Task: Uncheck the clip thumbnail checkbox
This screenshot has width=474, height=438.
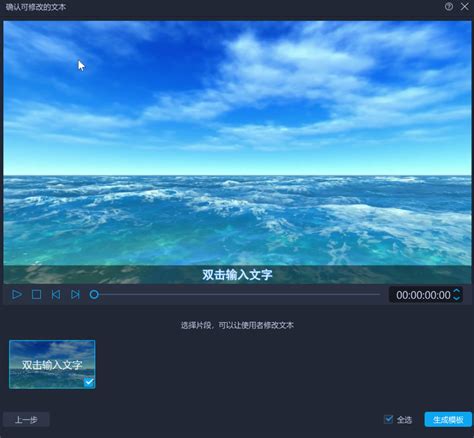Action: click(89, 382)
